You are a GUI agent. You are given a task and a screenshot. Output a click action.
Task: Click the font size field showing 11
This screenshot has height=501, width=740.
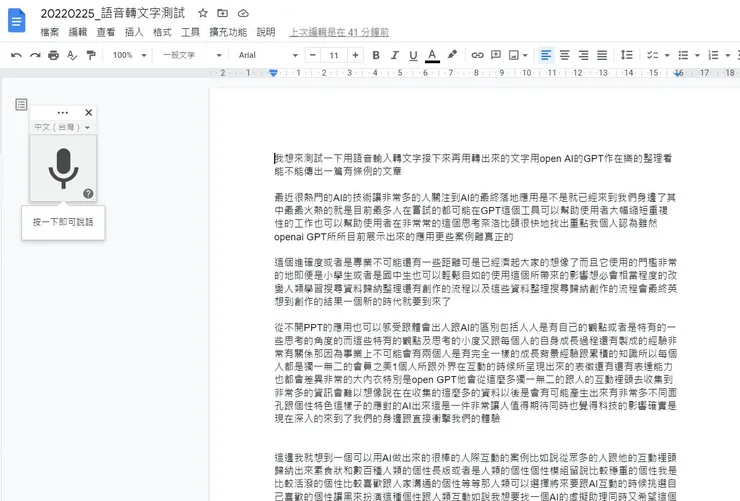(334, 55)
